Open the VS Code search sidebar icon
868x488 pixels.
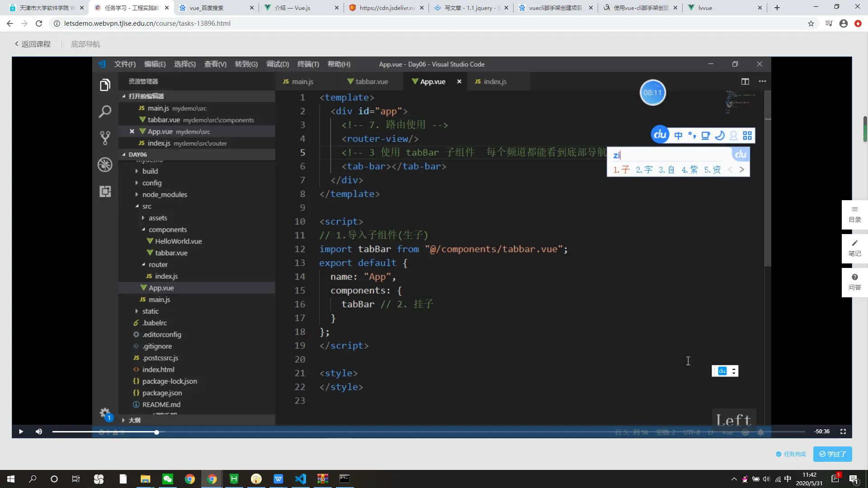pos(105,112)
